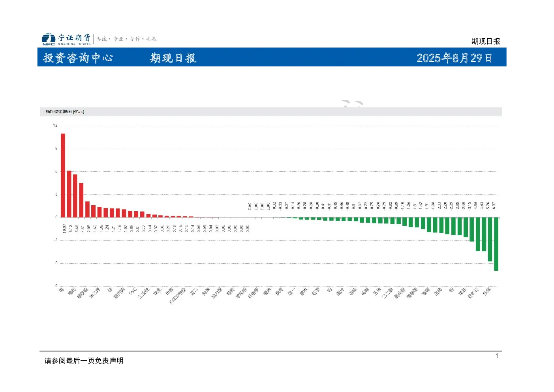Click the 纤维板 axis label
554x392 pixels.
(x=254, y=293)
